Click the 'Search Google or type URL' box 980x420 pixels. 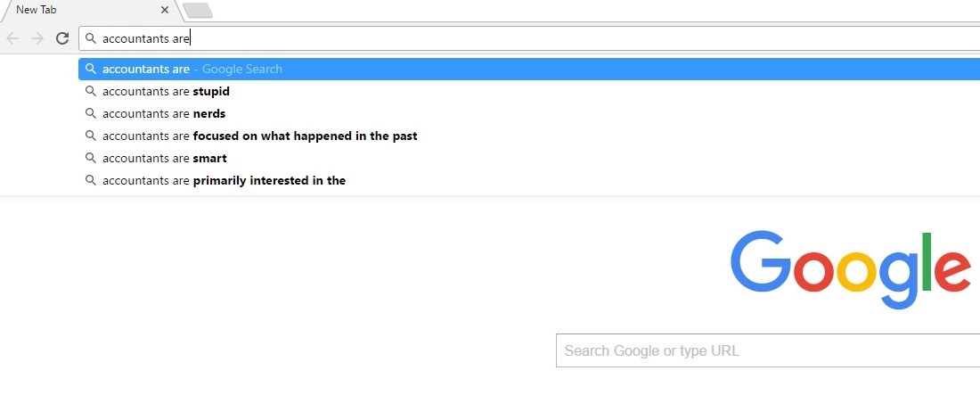pyautogui.click(x=767, y=350)
